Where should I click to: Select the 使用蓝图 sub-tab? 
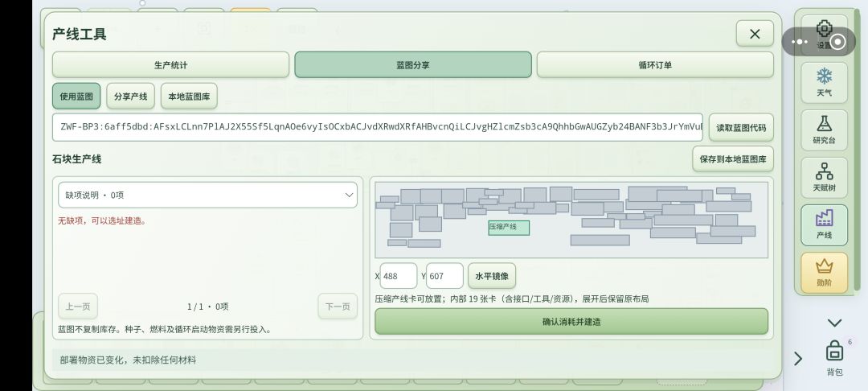coord(76,96)
